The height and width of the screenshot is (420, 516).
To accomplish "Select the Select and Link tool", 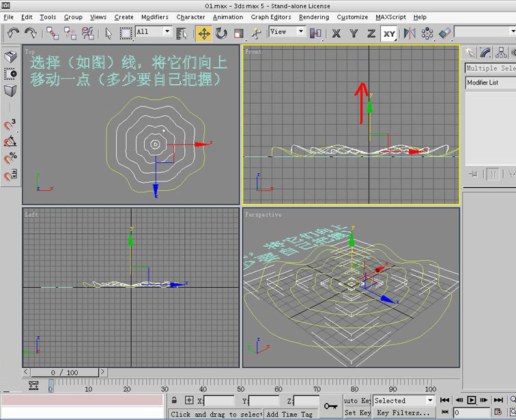I will (53, 33).
